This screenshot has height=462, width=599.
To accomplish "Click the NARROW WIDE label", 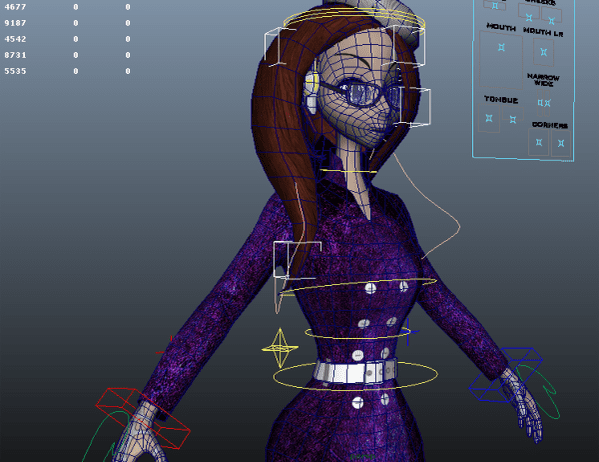I will click(543, 80).
